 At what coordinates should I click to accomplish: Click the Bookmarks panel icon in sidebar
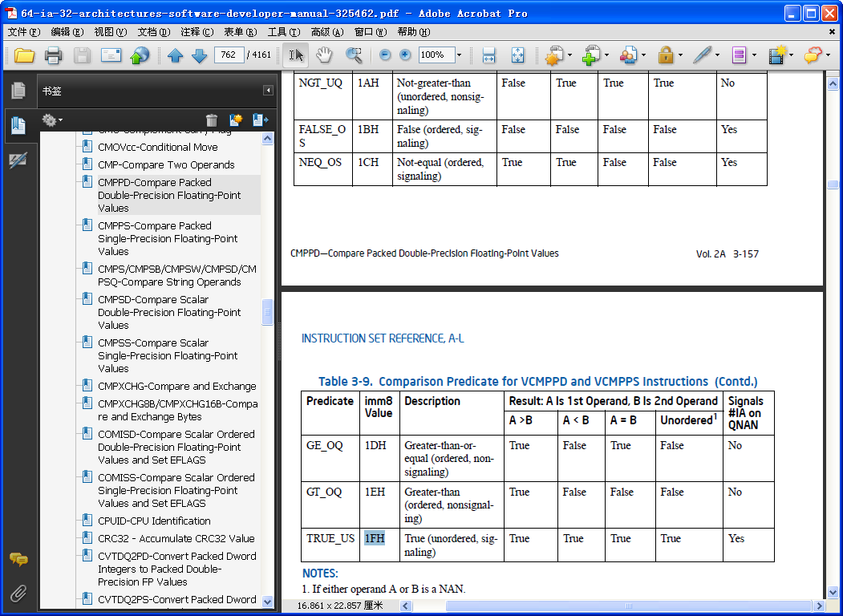[18, 125]
